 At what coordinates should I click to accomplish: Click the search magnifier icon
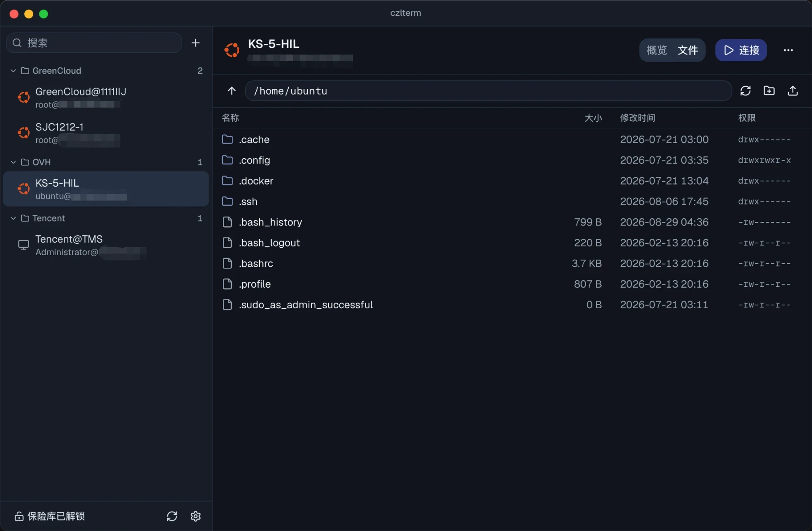(17, 43)
